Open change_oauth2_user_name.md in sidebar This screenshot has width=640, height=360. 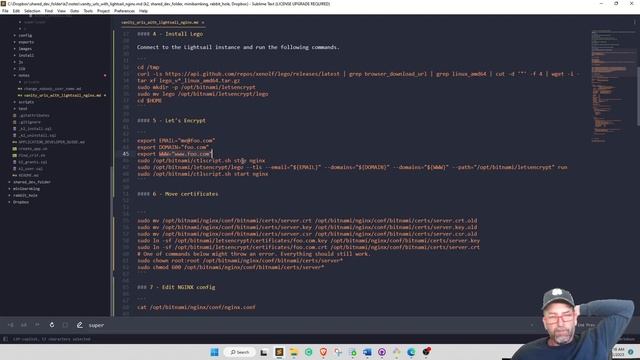pyautogui.click(x=52, y=89)
